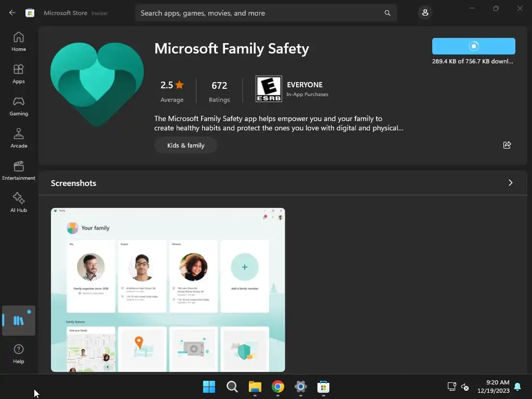Open AI Hub in the sidebar

click(x=19, y=203)
